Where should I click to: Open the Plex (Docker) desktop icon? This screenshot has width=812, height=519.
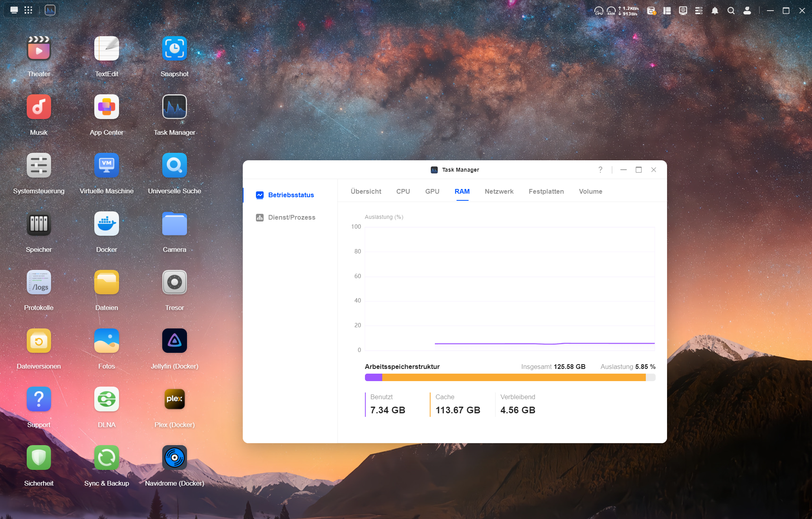[x=174, y=399]
